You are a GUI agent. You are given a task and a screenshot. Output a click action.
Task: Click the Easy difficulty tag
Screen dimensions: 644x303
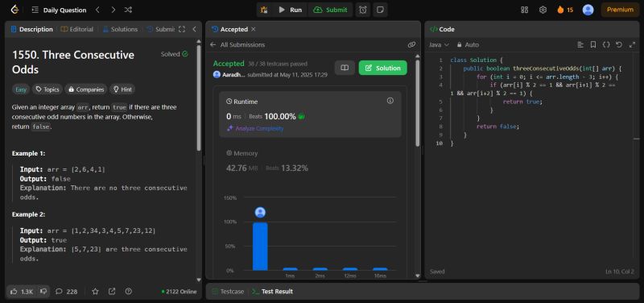tap(21, 89)
